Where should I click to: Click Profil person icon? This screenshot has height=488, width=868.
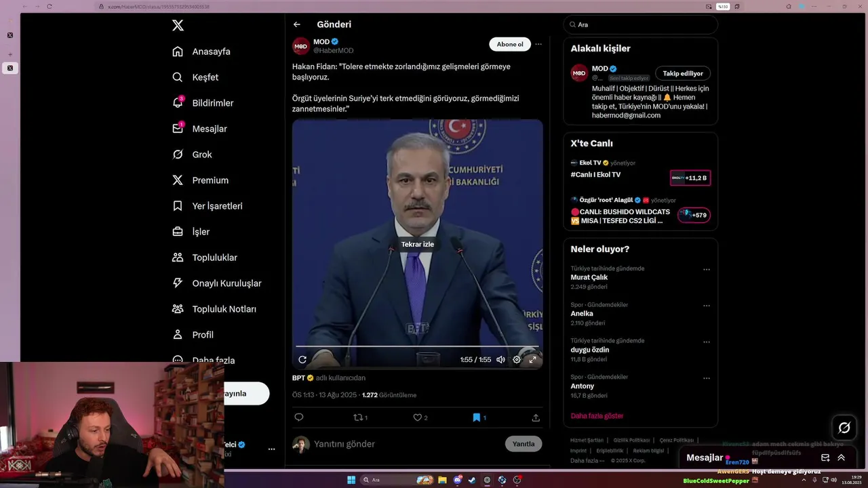point(178,335)
